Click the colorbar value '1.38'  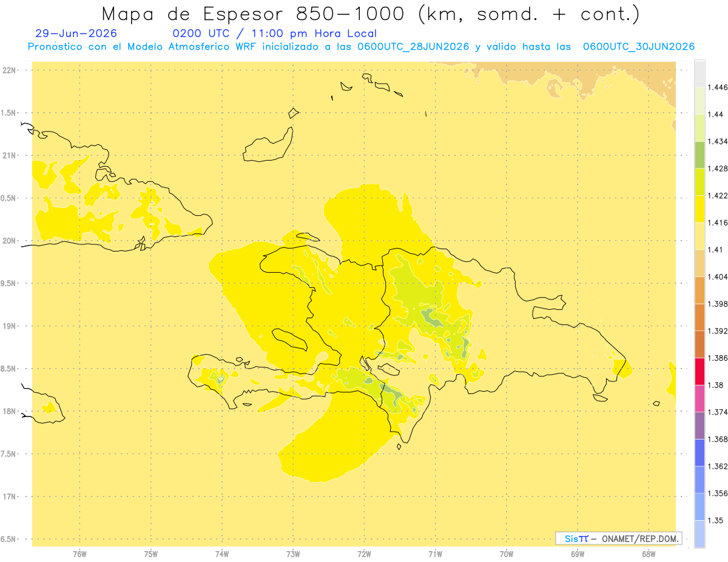[x=716, y=384]
